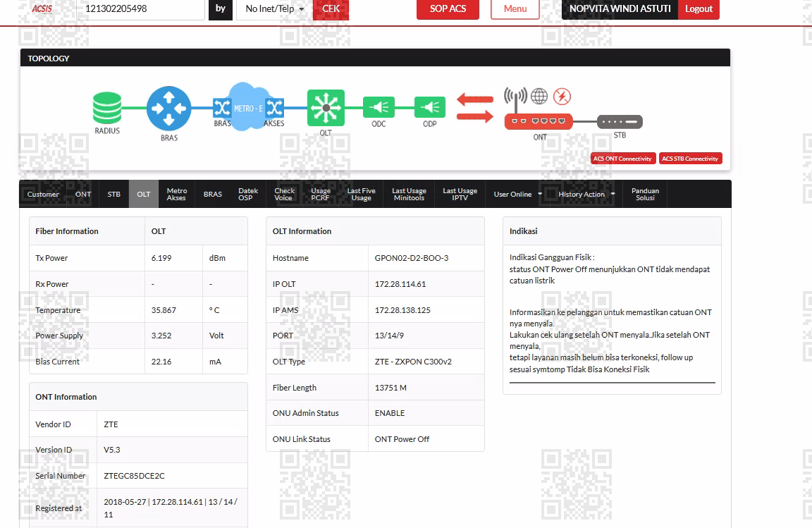Click the by label button
This screenshot has height=528, width=812.
221,8
